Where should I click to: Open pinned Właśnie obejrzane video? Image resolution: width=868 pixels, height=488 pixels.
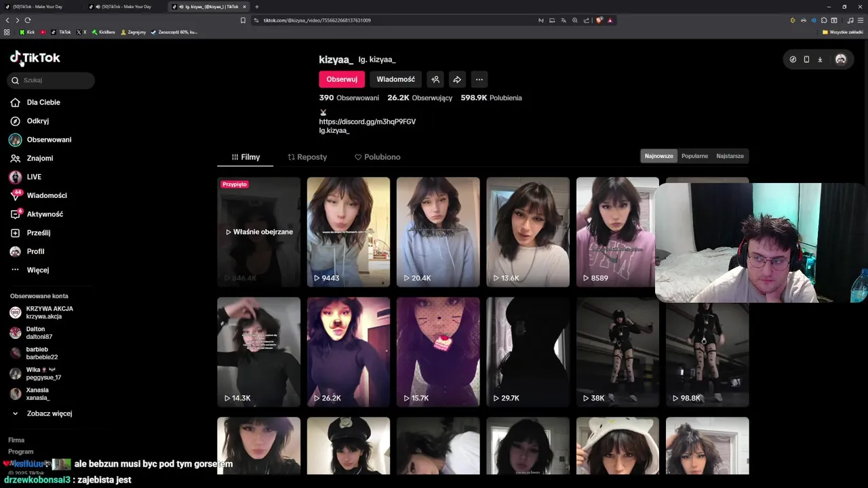(259, 232)
